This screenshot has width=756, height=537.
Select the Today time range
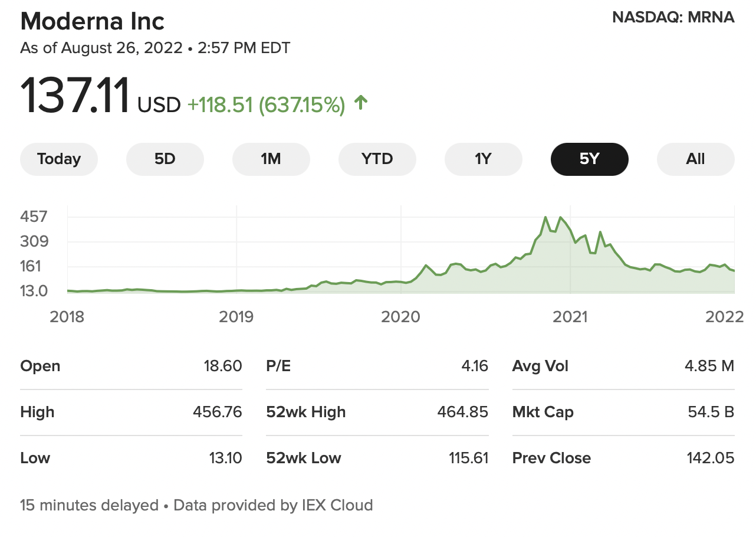(x=59, y=159)
